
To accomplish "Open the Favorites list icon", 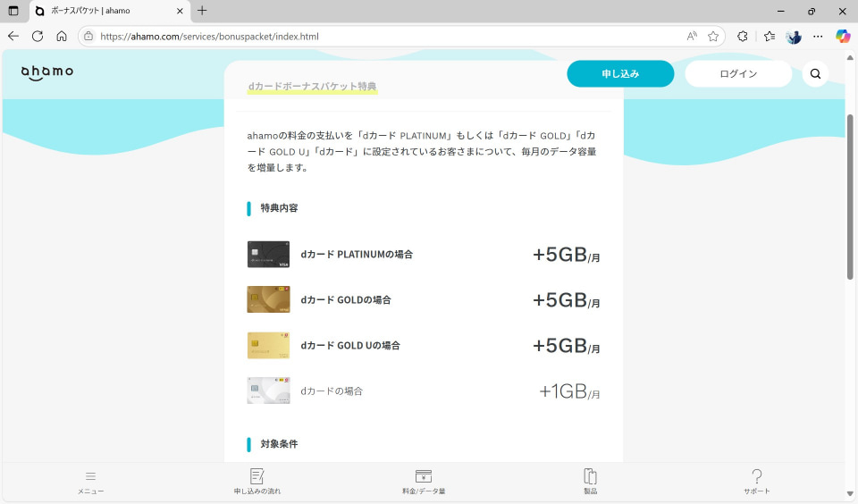I will [770, 36].
